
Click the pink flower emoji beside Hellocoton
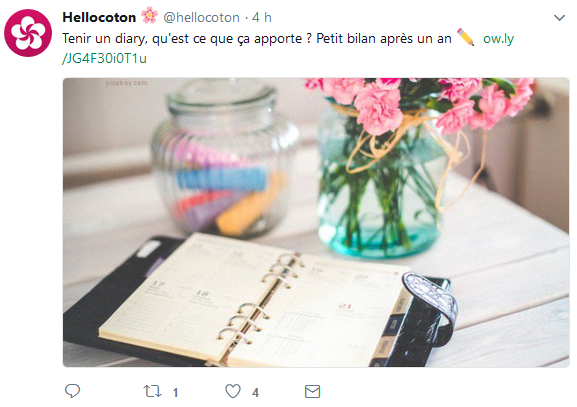tap(149, 15)
